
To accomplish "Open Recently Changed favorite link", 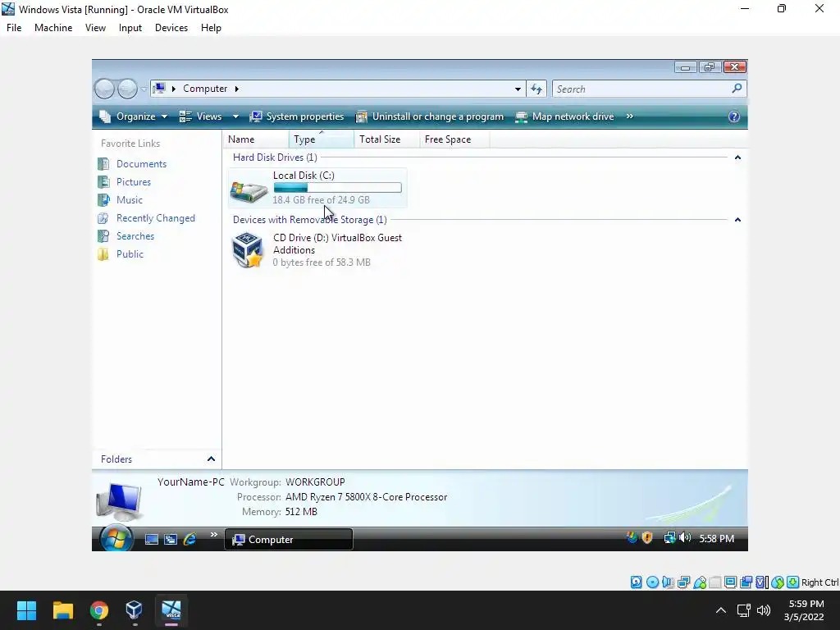I will (155, 218).
